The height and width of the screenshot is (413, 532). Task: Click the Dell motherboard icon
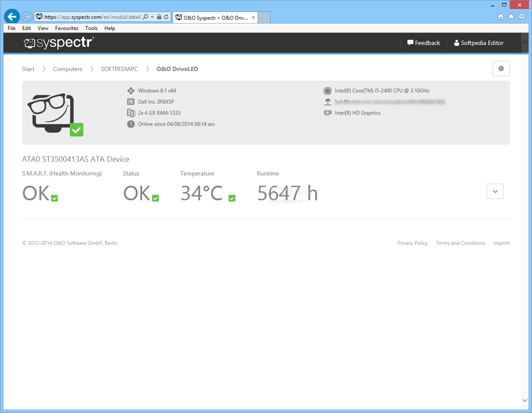[x=131, y=102]
